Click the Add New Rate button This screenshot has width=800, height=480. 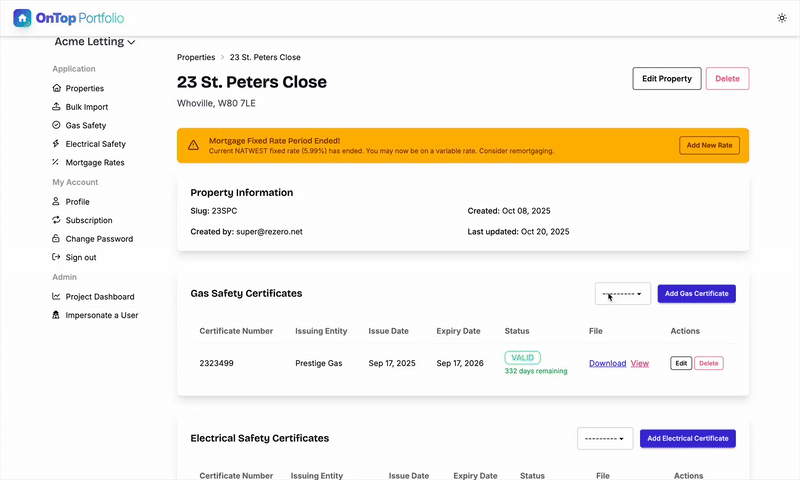709,145
